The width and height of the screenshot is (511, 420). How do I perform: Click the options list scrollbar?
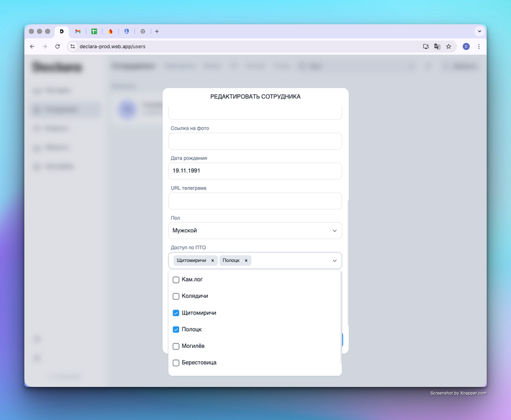(341, 317)
